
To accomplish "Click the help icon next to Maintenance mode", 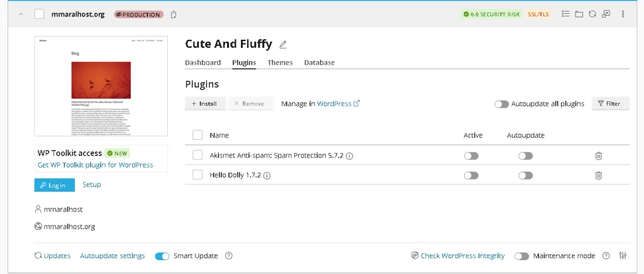I will [x=606, y=256].
